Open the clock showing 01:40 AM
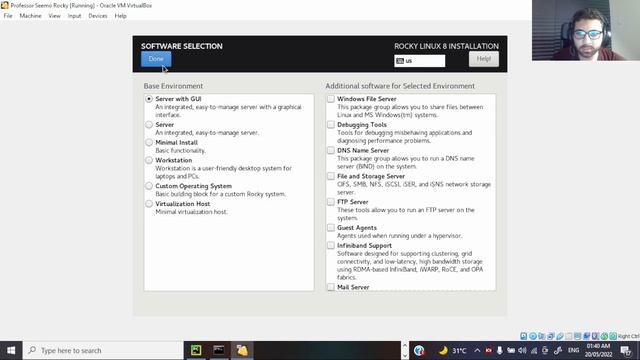Screen dimensions: 640x360 tap(598, 351)
